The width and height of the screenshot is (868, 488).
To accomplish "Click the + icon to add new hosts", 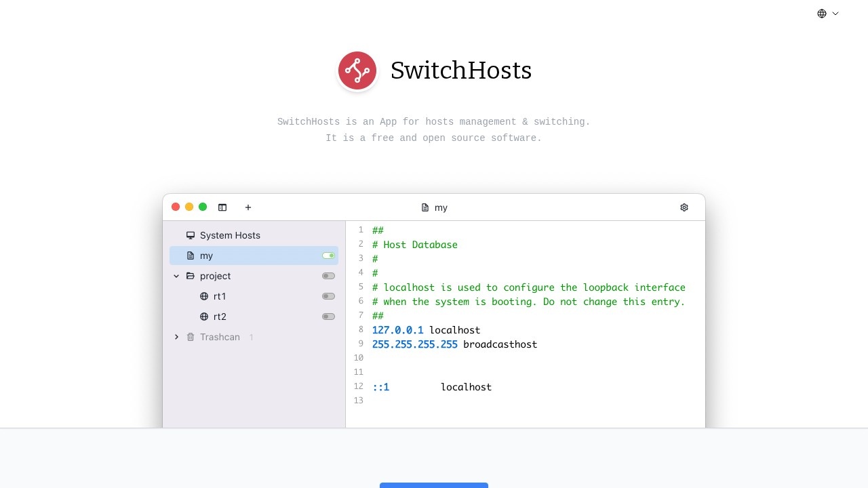I will pos(248,207).
